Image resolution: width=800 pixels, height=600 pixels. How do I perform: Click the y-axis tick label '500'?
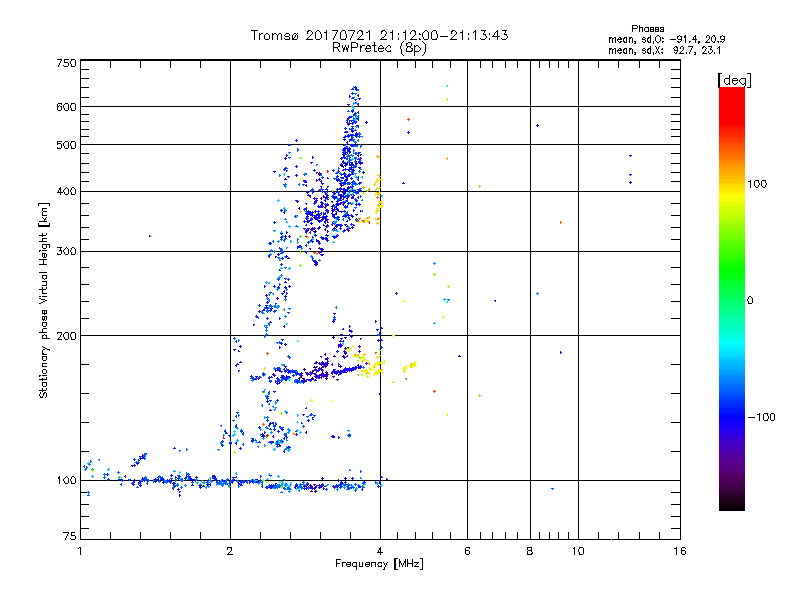point(67,145)
